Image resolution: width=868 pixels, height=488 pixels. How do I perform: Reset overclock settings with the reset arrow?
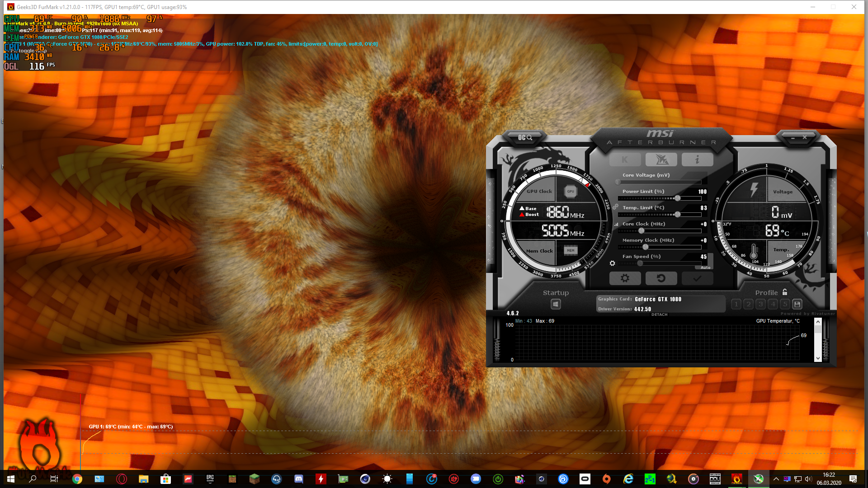[661, 278]
